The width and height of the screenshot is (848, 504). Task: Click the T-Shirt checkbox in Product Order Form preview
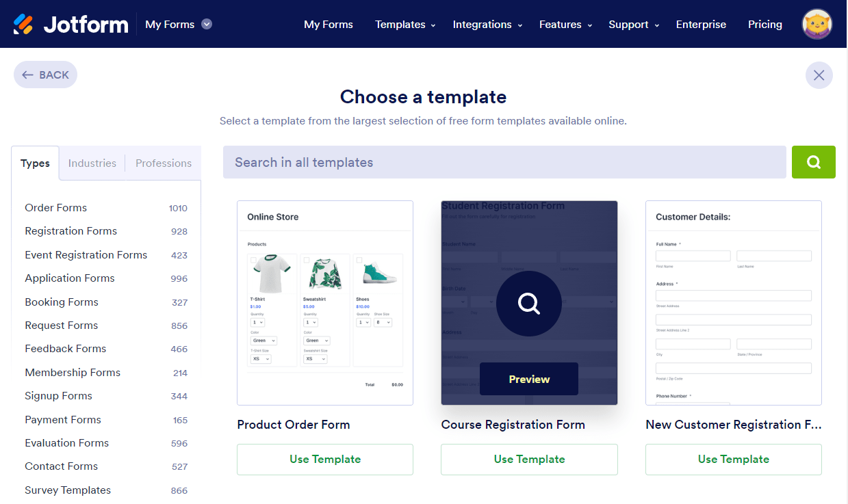point(254,260)
